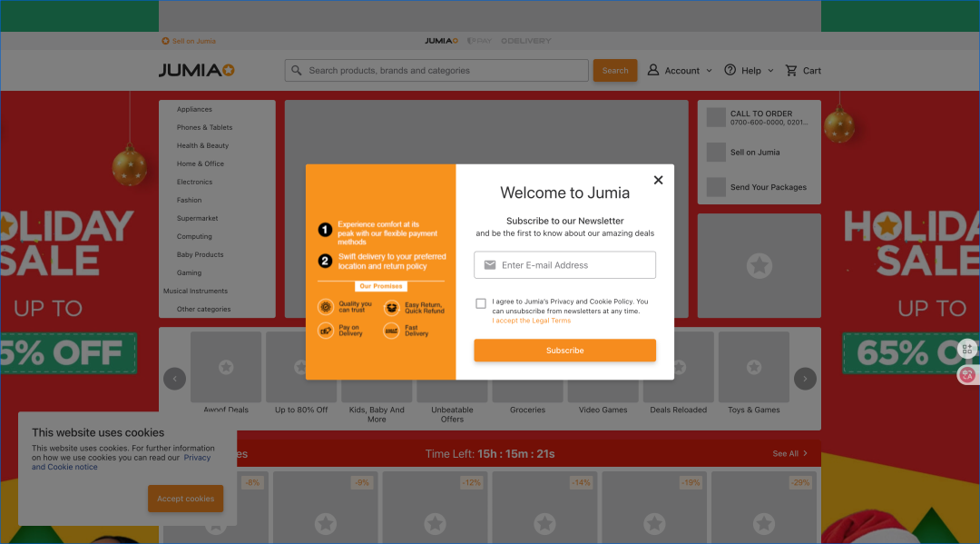This screenshot has height=544, width=980.
Task: Open the product card marked -29%
Action: coord(764,507)
